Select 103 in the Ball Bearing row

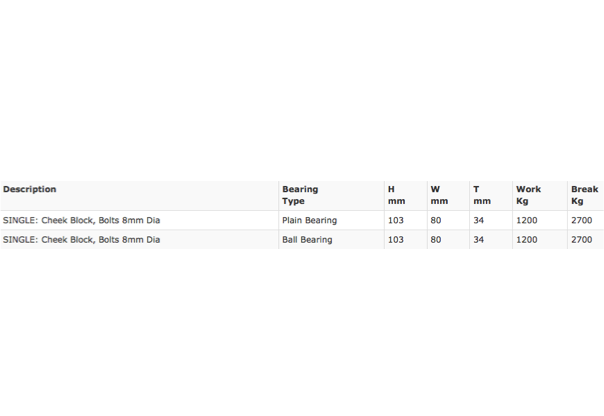(x=396, y=240)
